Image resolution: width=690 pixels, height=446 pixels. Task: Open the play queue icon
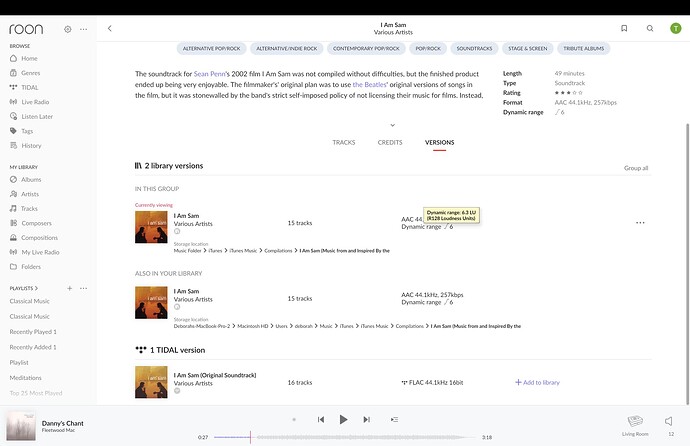(394, 419)
